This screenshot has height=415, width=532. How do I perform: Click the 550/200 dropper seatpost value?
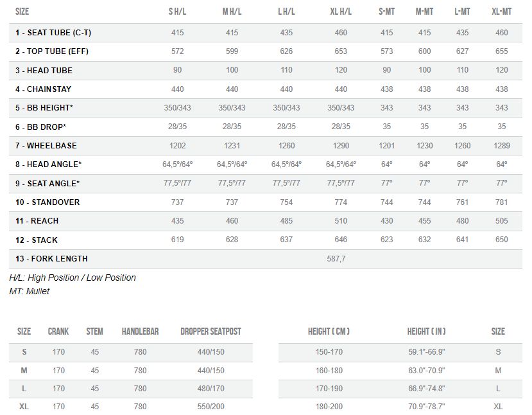(210, 407)
